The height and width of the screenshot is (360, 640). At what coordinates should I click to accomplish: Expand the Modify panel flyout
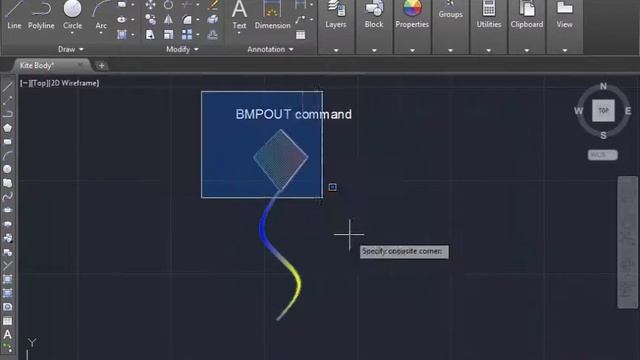(182, 49)
